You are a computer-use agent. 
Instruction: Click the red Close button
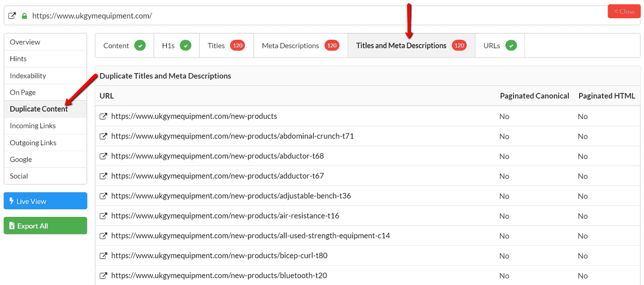pos(624,11)
